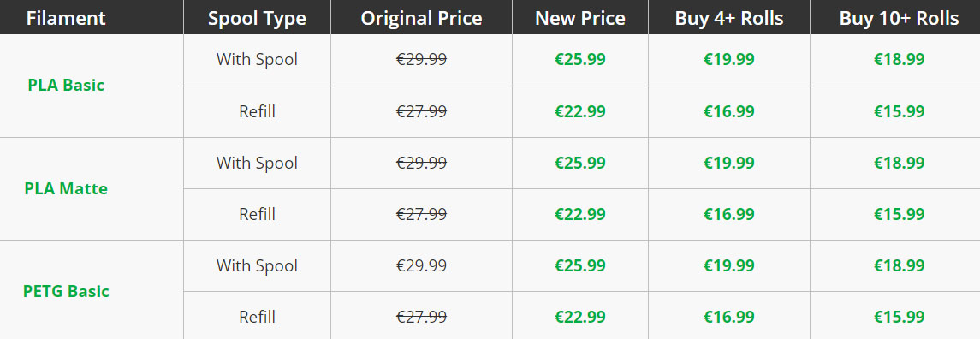Click PLA Basic With Spool struck-through €29.99
Screen dimensions: 980x339
point(421,59)
